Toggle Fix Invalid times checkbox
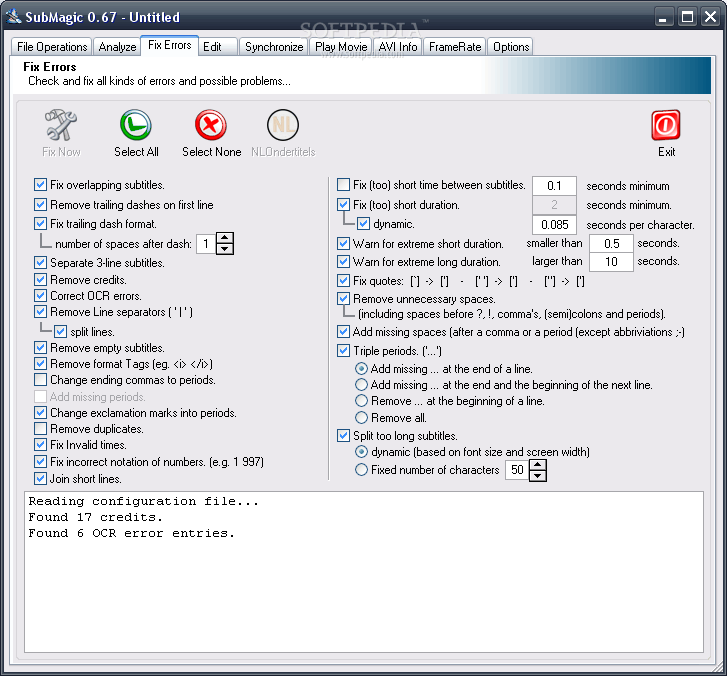Image resolution: width=727 pixels, height=676 pixels. point(40,445)
